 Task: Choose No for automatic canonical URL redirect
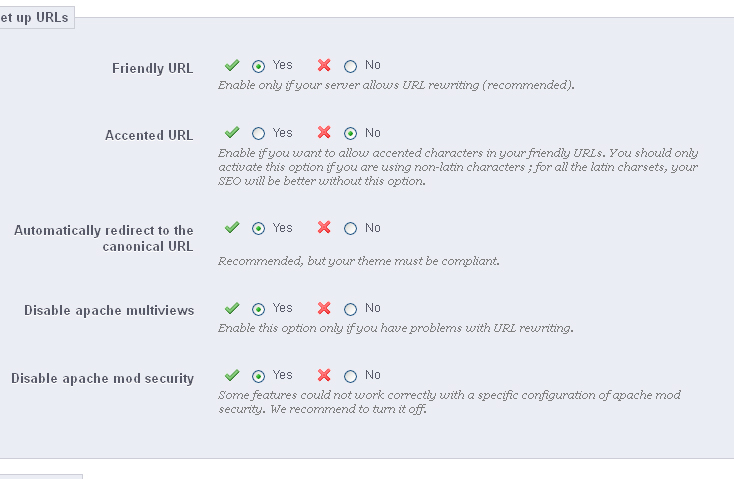[x=350, y=229]
